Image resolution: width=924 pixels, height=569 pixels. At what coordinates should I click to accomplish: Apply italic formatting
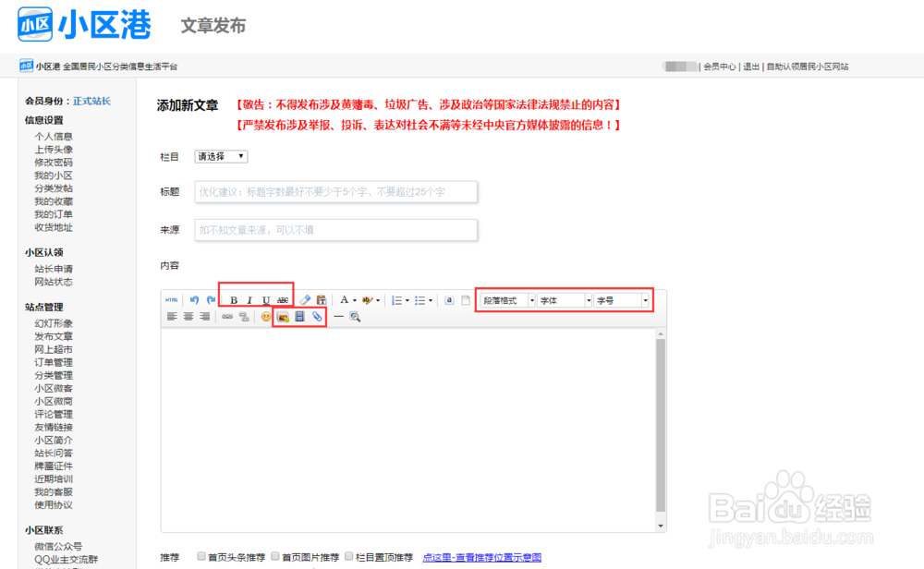click(x=249, y=300)
